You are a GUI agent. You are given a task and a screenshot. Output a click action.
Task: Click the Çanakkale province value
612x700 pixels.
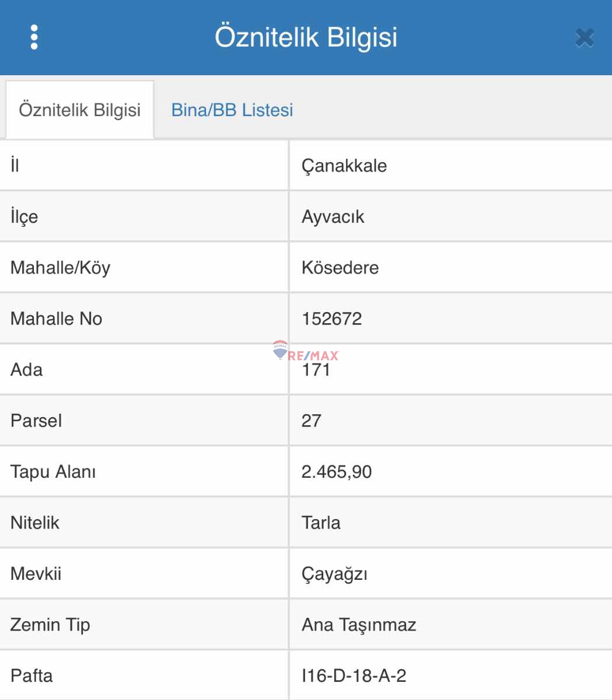344,166
